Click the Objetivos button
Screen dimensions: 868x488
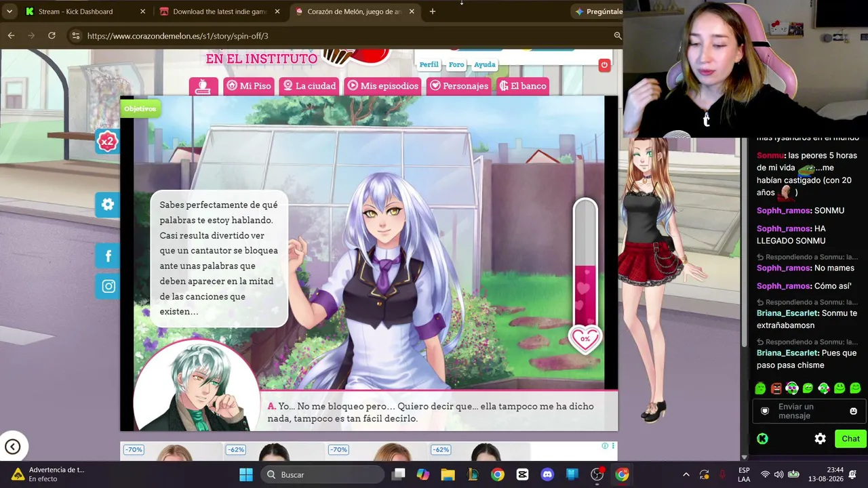pyautogui.click(x=140, y=108)
